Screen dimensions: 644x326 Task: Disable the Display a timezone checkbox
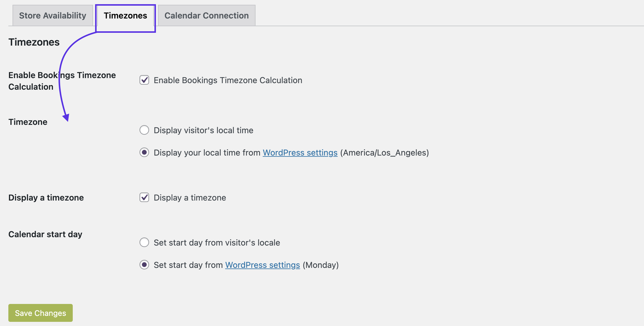point(144,197)
